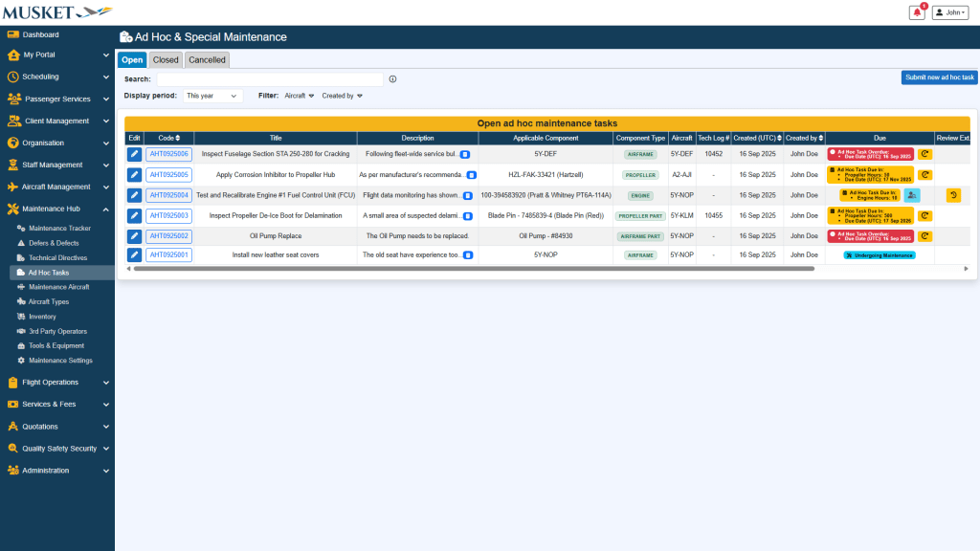Viewport: 980px width, 551px height.
Task: Click review history icon for AHT0925004
Action: coord(953,195)
